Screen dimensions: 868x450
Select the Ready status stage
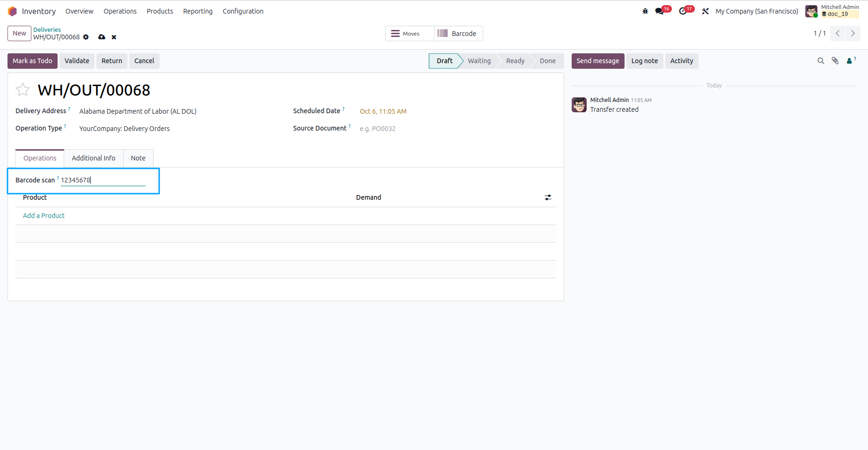(515, 61)
